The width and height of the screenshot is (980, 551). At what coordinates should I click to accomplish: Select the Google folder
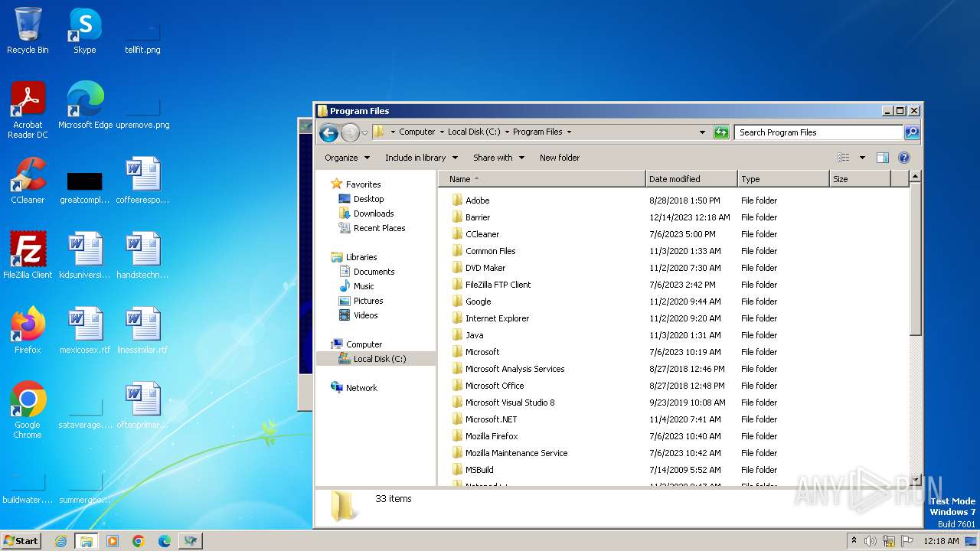pyautogui.click(x=478, y=302)
